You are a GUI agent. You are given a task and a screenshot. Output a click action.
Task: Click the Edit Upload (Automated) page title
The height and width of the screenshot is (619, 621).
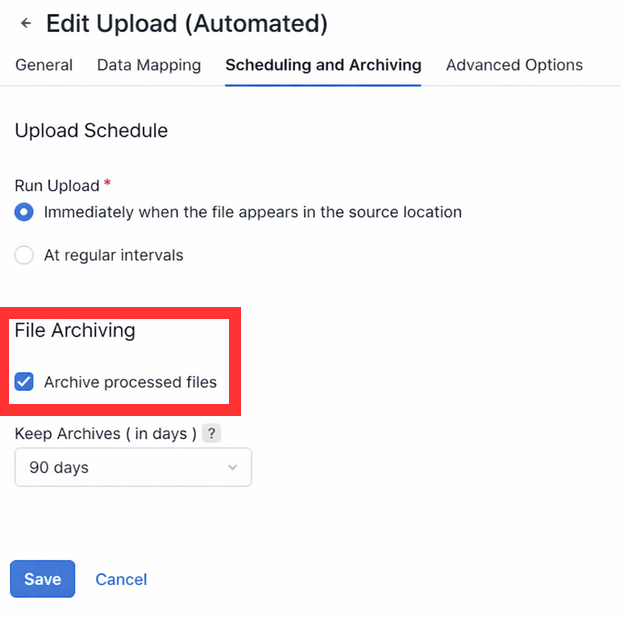187,23
